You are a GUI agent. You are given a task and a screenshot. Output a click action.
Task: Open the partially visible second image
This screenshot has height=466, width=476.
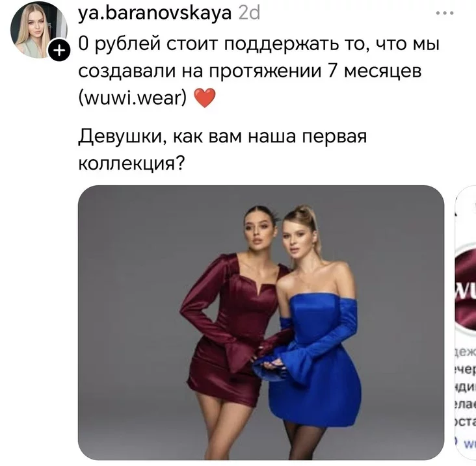coord(466,322)
